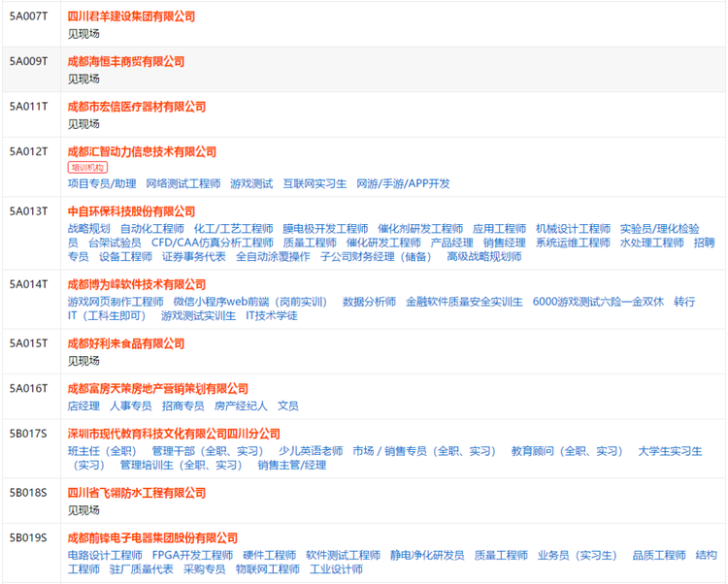Open 微信小程序web前端（岗前实训） job posting
Image resolution: width=728 pixels, height=584 pixels.
[251, 302]
